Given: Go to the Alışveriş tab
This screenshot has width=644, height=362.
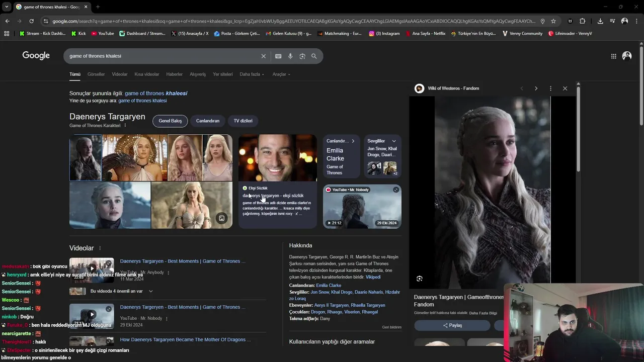Looking at the screenshot, I should pos(198,74).
